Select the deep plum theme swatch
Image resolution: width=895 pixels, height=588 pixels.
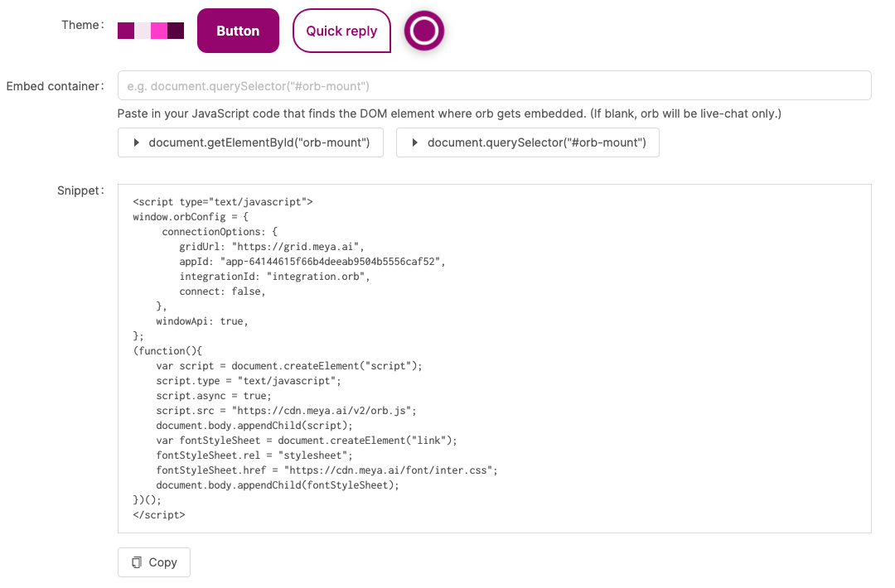click(x=175, y=31)
